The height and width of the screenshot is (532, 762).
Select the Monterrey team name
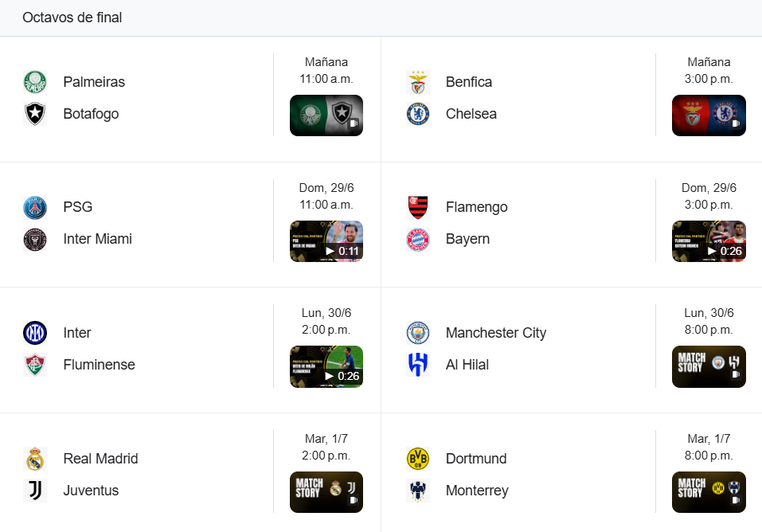click(x=477, y=490)
